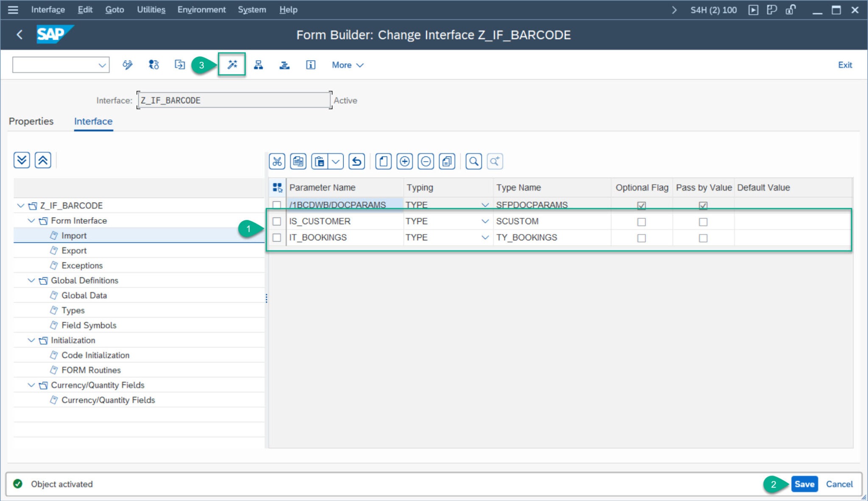Undo the last change in the parameter table

356,161
